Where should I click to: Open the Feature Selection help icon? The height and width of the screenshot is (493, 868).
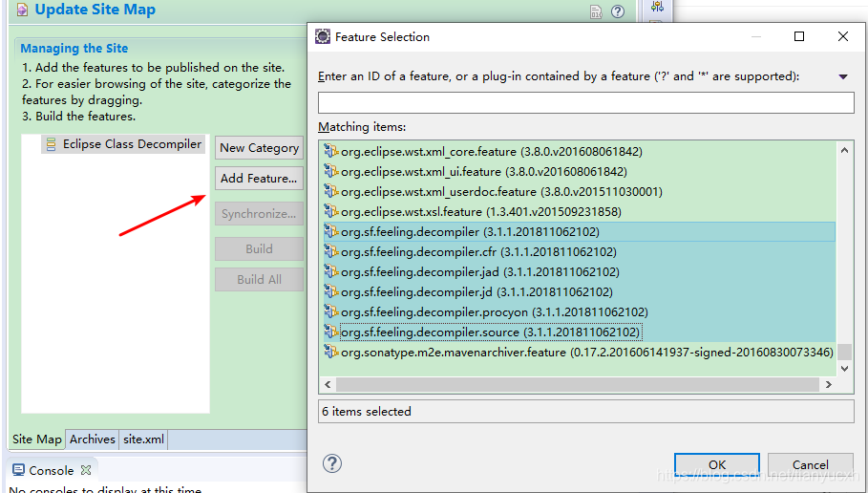[332, 463]
